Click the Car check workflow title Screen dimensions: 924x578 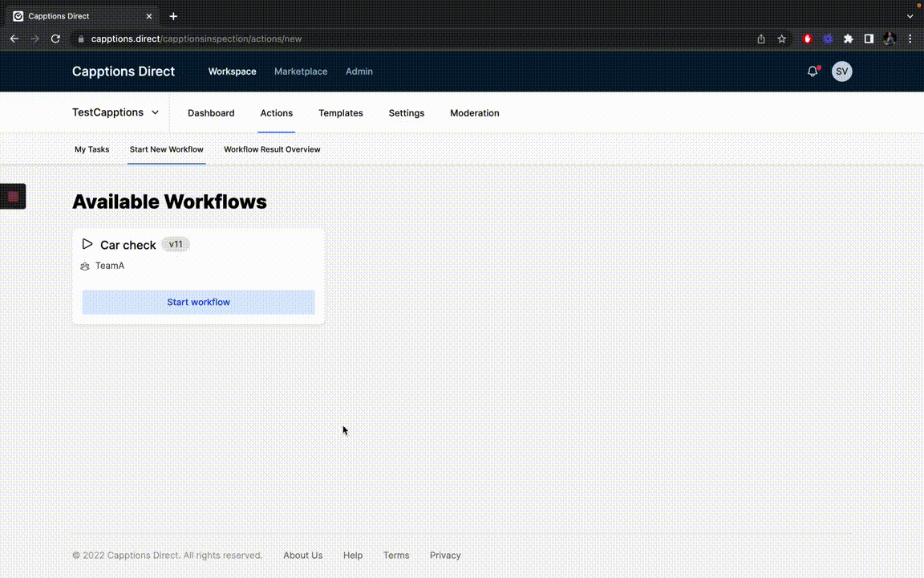128,245
